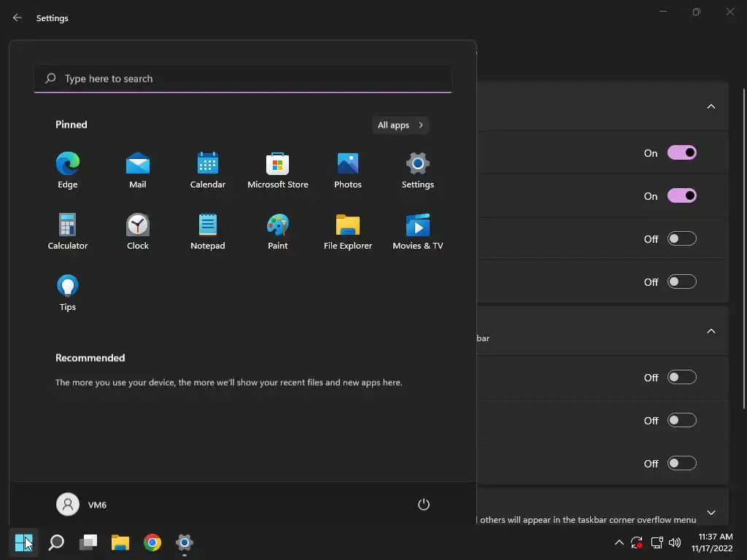This screenshot has height=560, width=747.
Task: Enable the fourth toggle in the top section
Action: 682,282
